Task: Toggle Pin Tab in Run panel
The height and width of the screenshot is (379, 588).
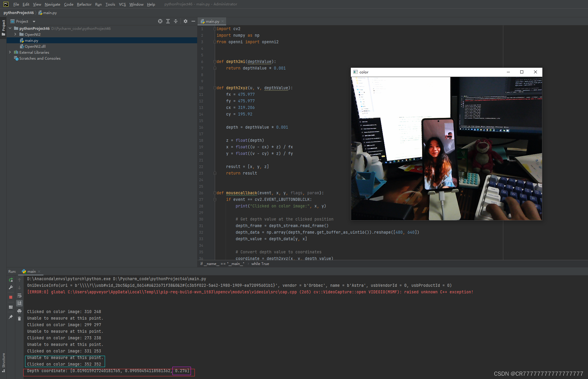Action: (11, 317)
